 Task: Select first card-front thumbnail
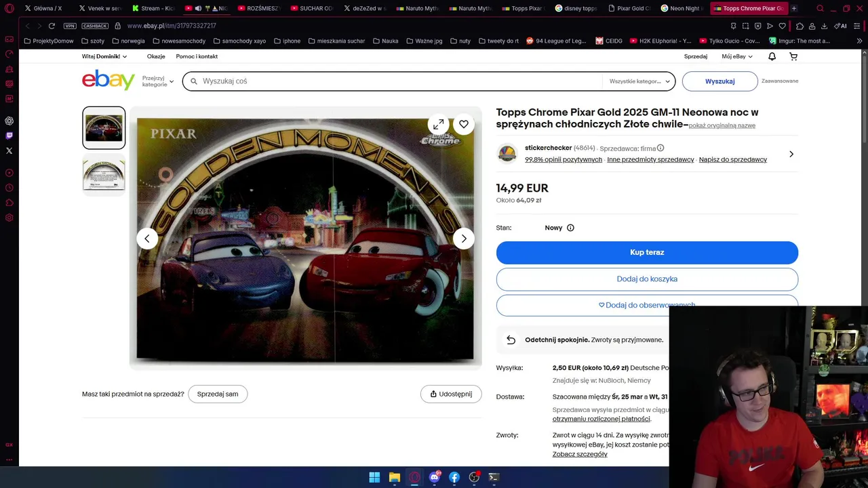coord(104,127)
